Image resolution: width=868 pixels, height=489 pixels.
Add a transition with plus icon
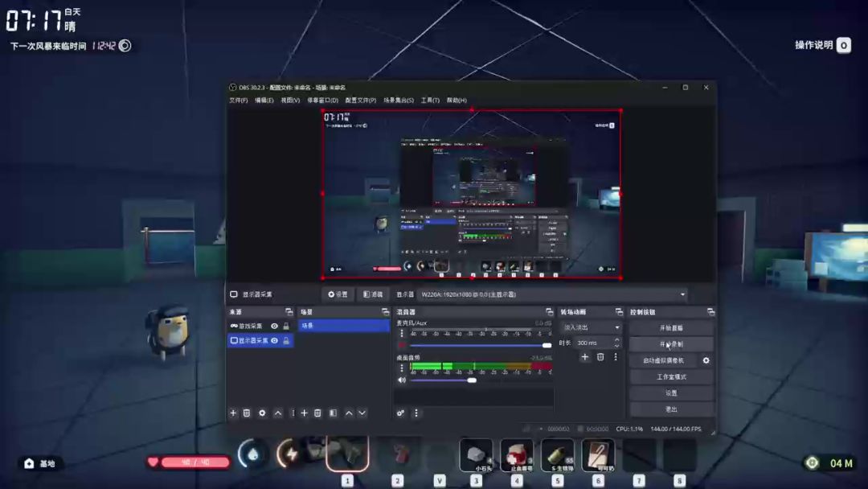(584, 357)
